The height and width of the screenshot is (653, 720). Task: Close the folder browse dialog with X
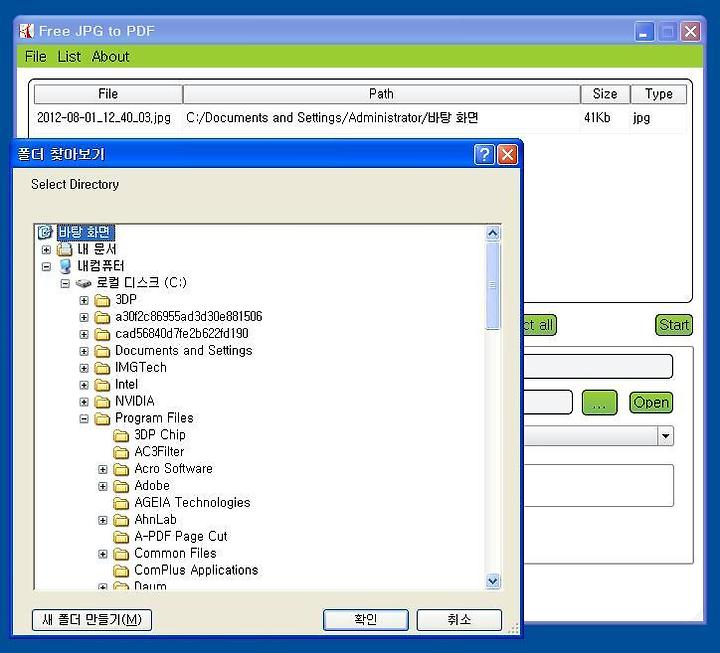coord(507,154)
